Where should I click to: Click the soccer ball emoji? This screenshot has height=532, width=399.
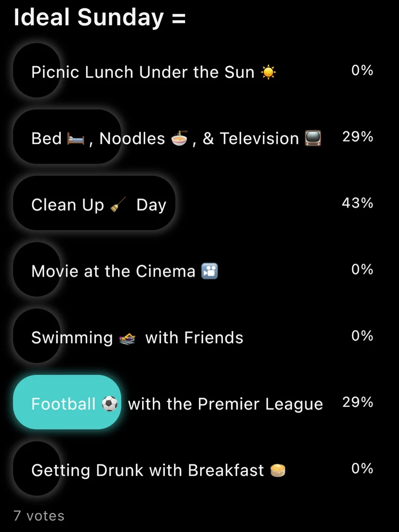(x=110, y=404)
